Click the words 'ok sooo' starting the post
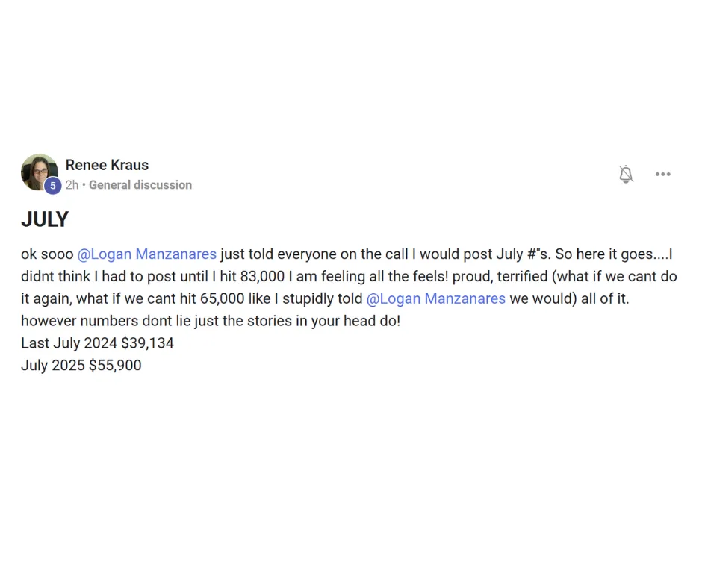The image size is (702, 588). 47,254
